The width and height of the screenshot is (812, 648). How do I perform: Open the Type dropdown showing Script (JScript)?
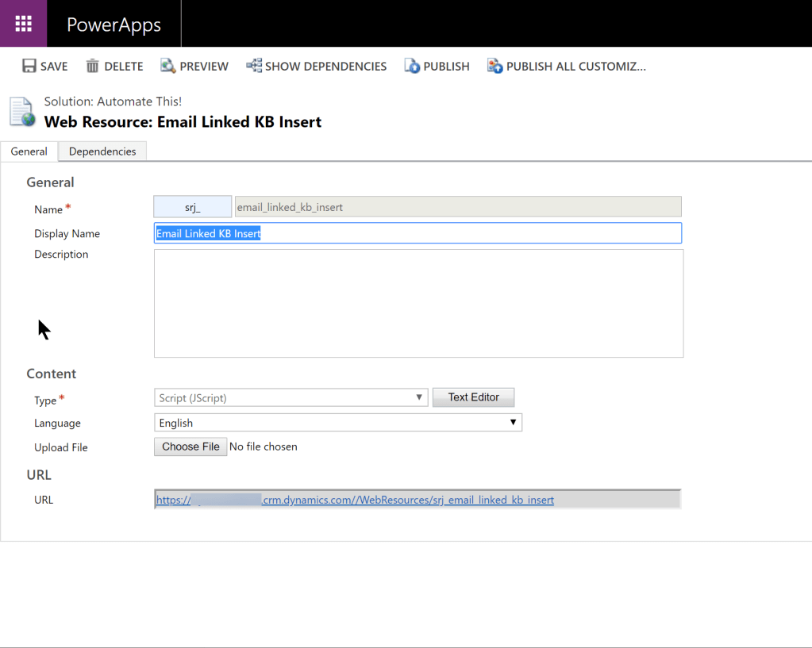tap(291, 397)
